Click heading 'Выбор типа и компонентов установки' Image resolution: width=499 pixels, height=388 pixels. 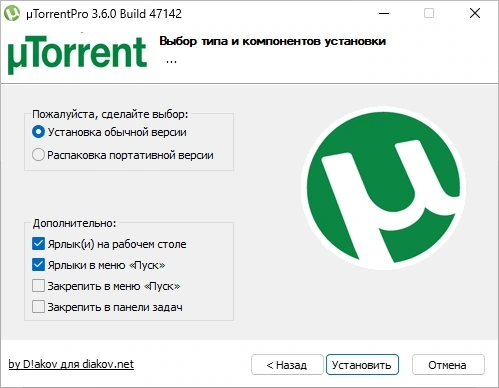click(273, 41)
